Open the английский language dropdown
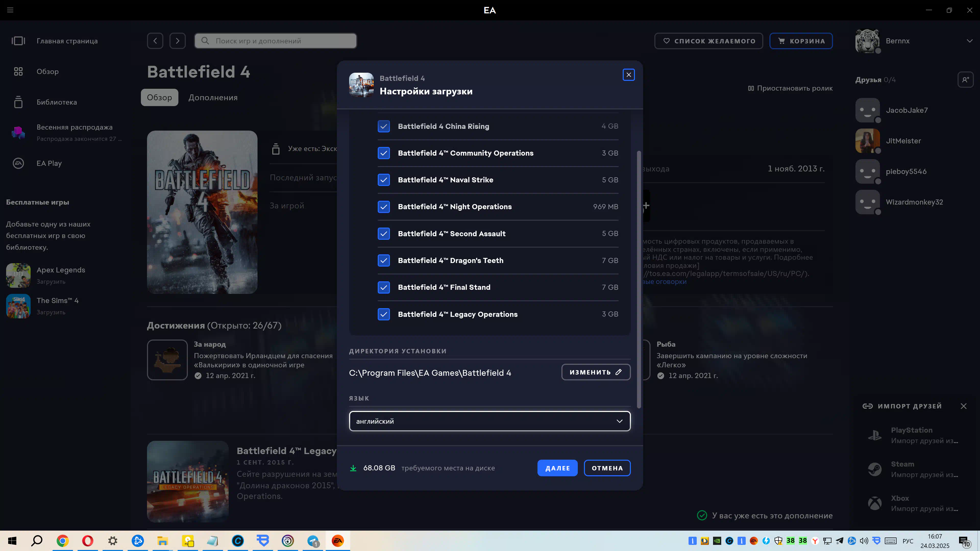 point(490,421)
